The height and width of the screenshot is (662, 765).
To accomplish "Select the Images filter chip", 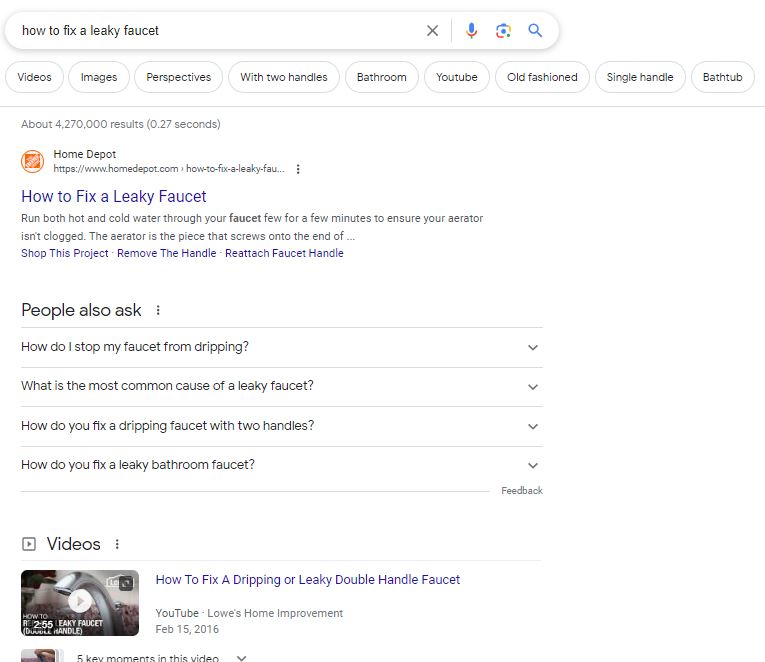I will (x=99, y=77).
